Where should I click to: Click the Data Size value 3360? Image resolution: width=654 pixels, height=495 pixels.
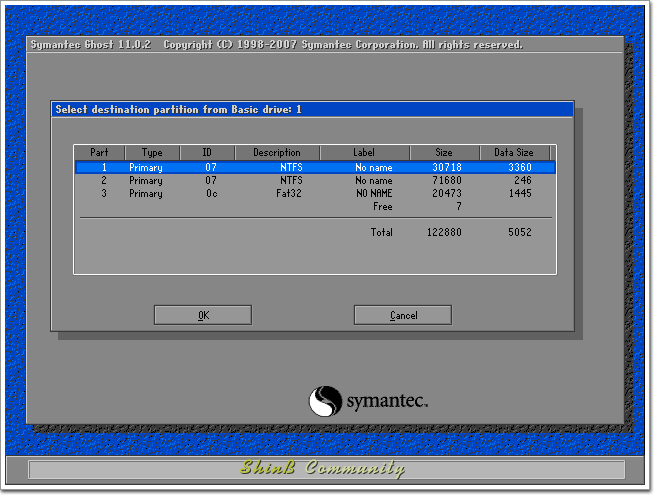coord(520,167)
